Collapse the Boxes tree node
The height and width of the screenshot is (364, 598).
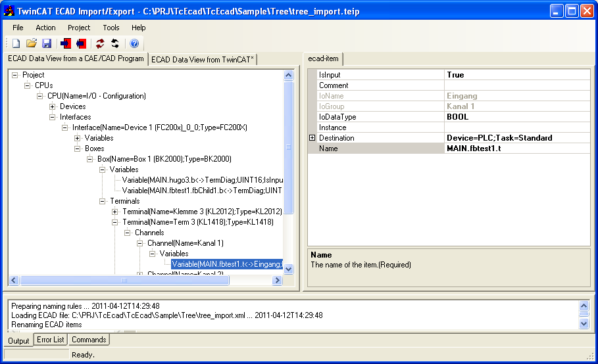77,148
